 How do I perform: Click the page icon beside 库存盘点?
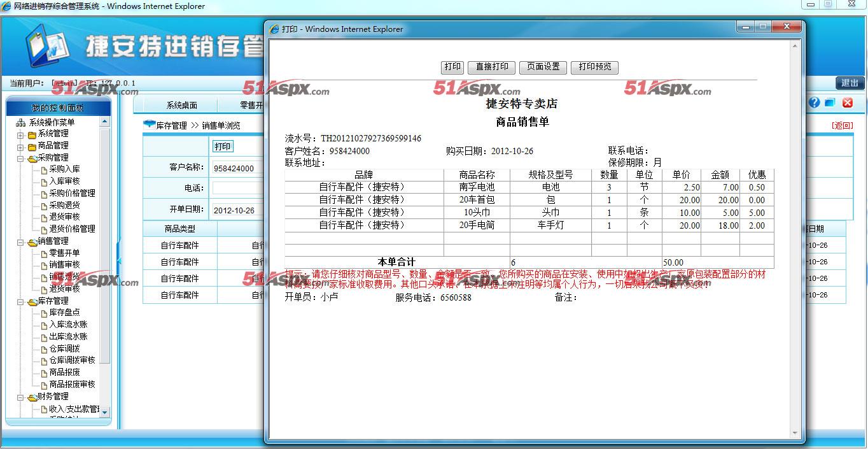click(43, 313)
